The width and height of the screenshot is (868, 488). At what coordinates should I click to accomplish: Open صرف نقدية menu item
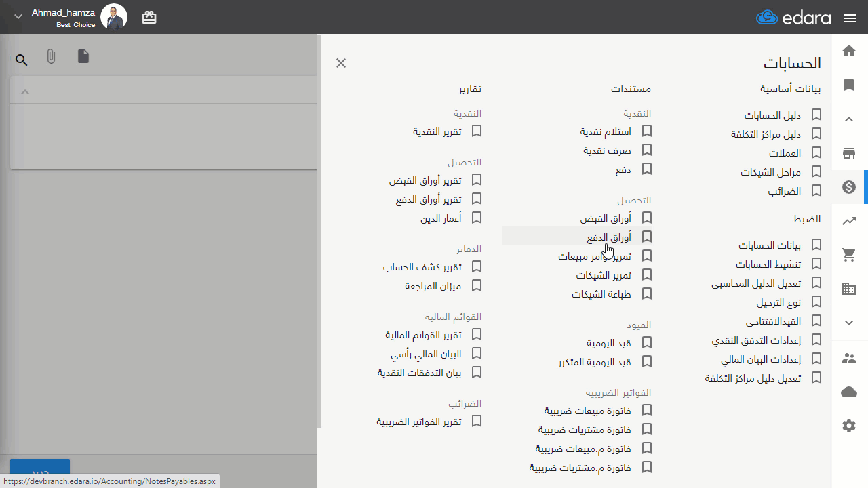(x=608, y=150)
